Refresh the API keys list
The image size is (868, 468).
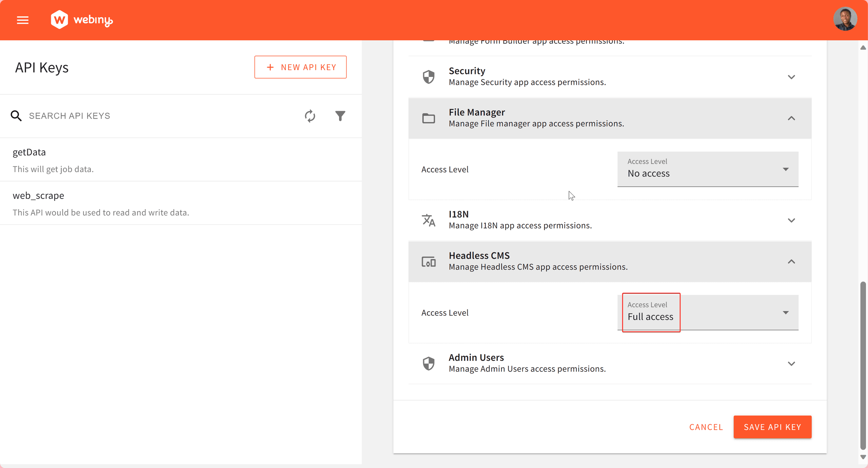pyautogui.click(x=310, y=116)
